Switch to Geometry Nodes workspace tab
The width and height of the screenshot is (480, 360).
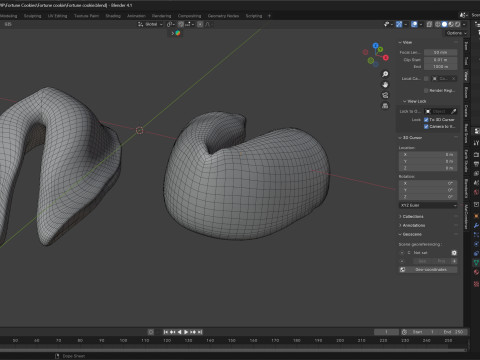point(223,16)
